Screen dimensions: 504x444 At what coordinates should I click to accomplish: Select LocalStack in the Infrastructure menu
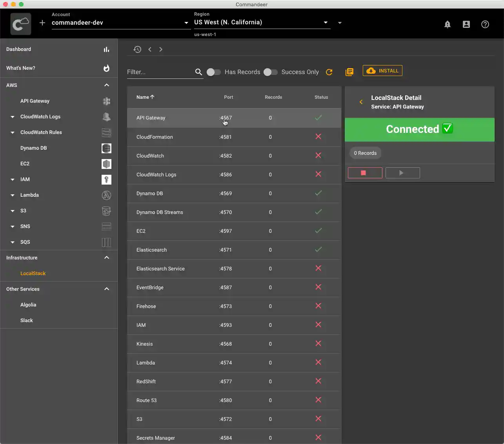coord(33,274)
